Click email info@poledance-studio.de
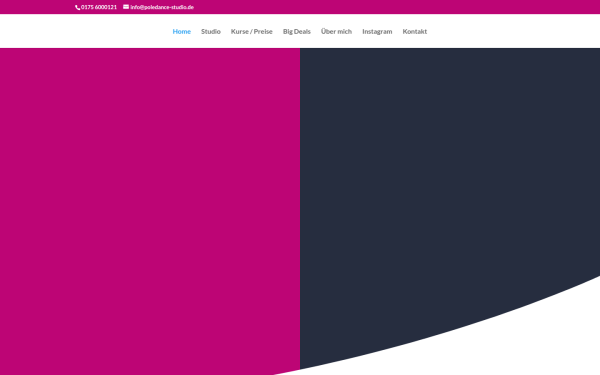The width and height of the screenshot is (600, 375). tap(162, 7)
